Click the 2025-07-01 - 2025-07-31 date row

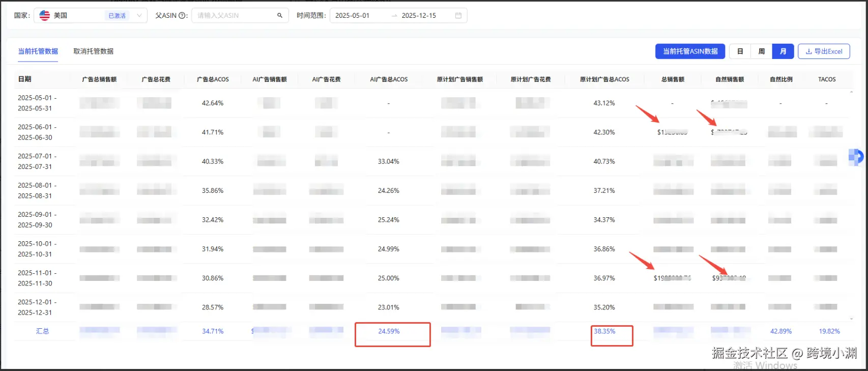[x=37, y=161]
